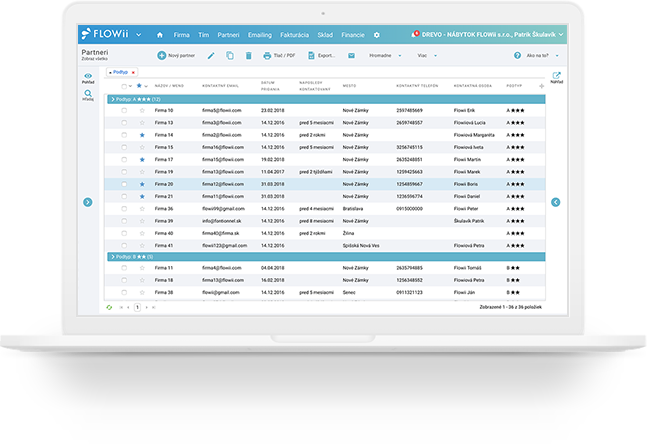Check the box for Firma 13

click(x=124, y=123)
